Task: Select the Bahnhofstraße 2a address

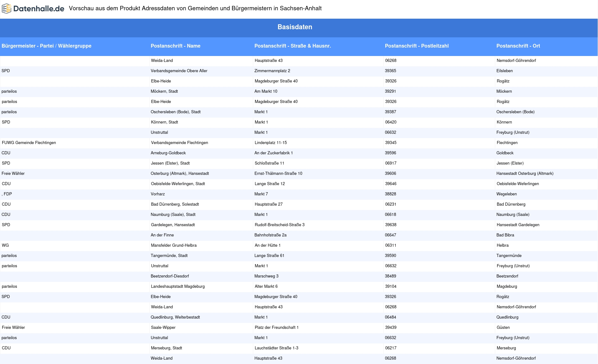Action: (x=270, y=235)
